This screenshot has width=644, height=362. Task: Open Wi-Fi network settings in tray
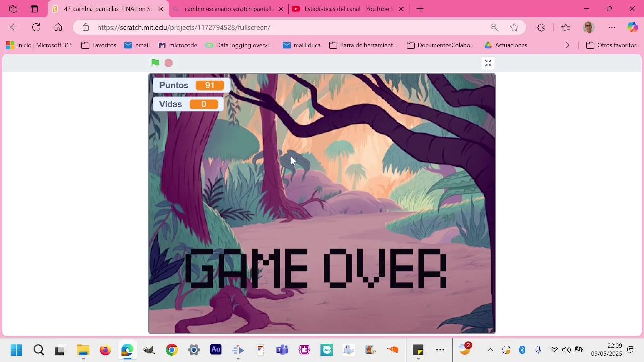click(x=554, y=350)
